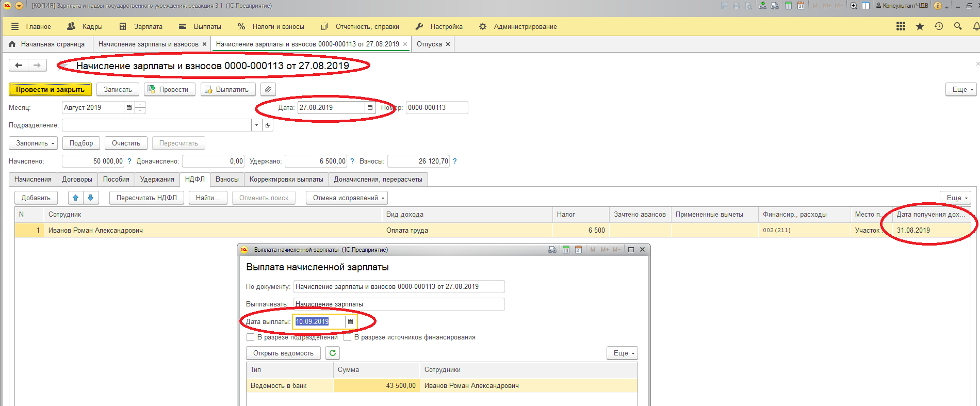Expand the Заполнить dropdown button
The image size is (980, 406).
click(x=34, y=143)
